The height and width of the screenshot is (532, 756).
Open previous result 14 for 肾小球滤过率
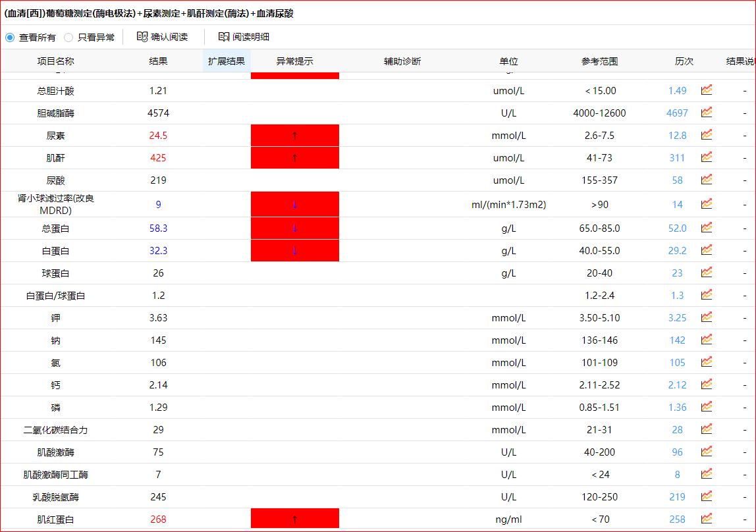coord(678,204)
